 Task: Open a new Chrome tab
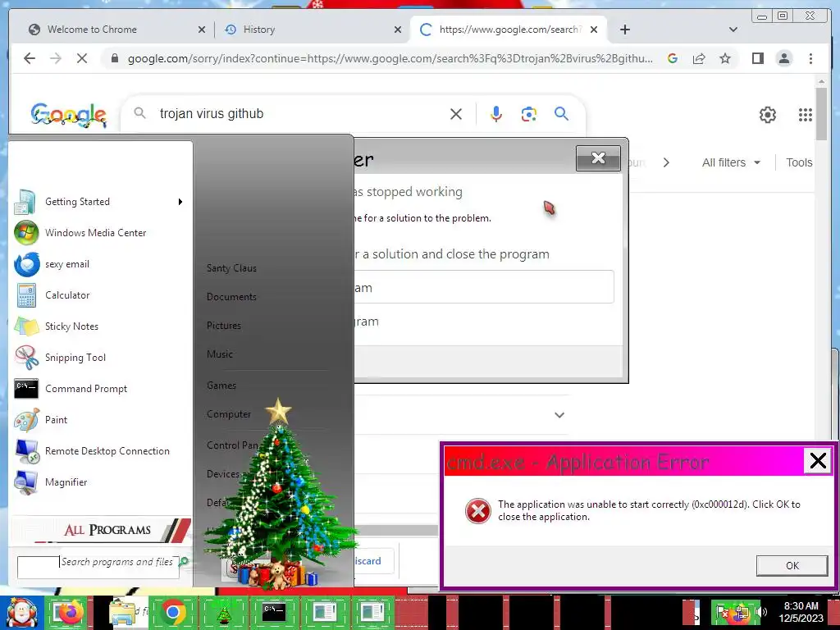coord(624,30)
